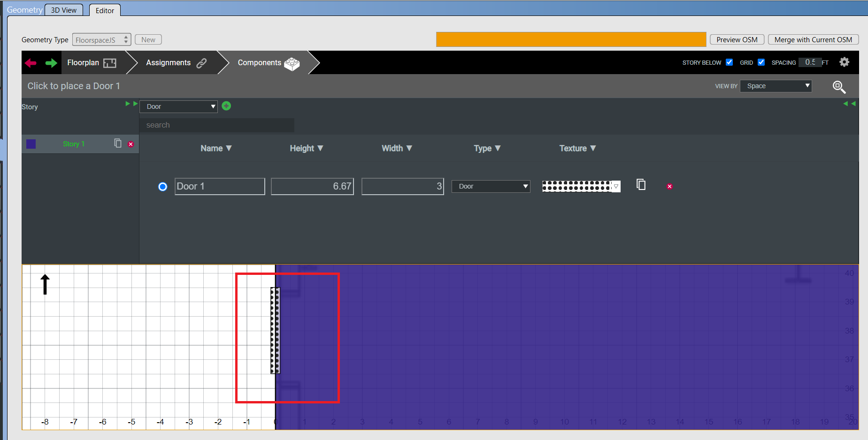Click the Door 1 width field
This screenshot has height=440, width=868.
point(403,186)
